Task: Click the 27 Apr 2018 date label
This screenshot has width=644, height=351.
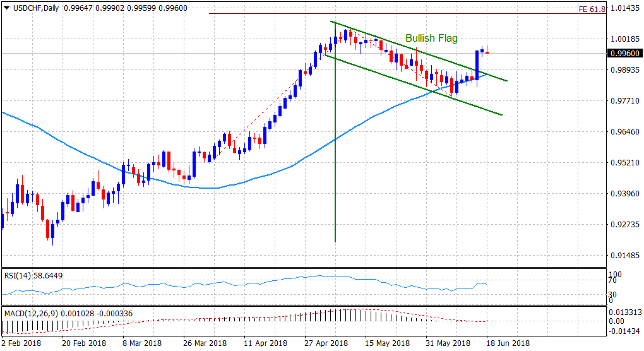Action: pos(327,343)
